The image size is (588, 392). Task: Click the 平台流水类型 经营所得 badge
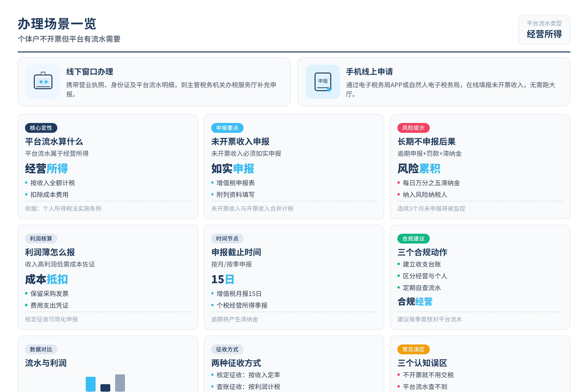click(x=544, y=30)
